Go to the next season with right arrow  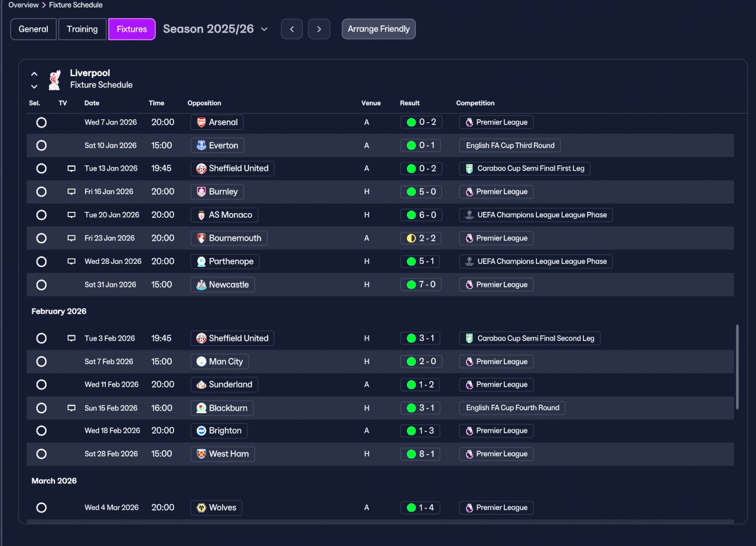[319, 29]
